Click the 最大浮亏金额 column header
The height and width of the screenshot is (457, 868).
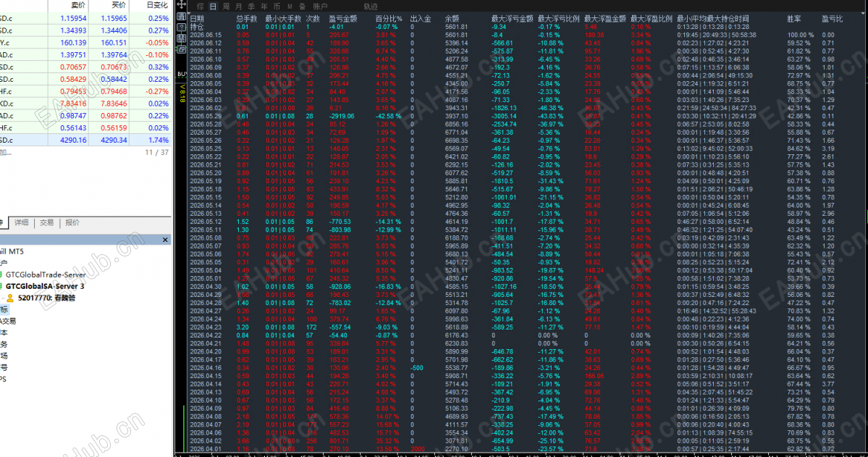coord(512,19)
